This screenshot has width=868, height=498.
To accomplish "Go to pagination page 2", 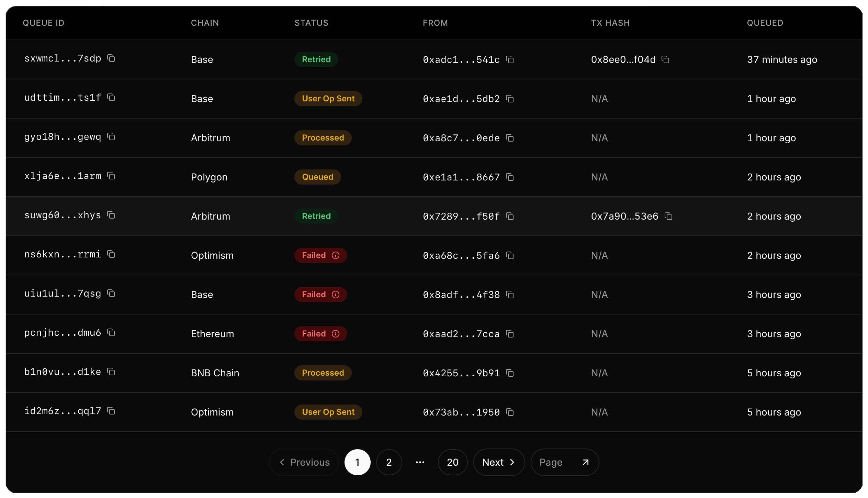I will coord(389,462).
